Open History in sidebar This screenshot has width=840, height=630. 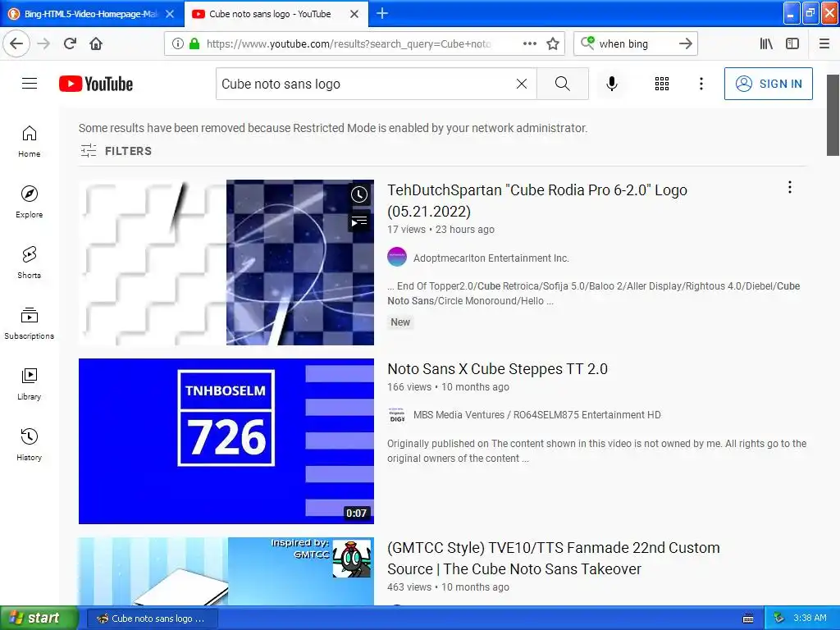tap(30, 445)
